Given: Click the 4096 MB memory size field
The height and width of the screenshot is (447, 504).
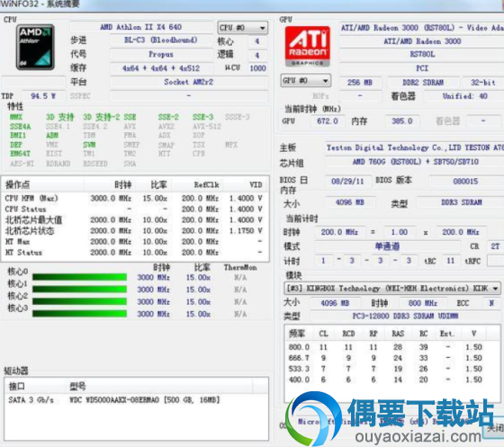Looking at the screenshot, I should click(x=350, y=202).
